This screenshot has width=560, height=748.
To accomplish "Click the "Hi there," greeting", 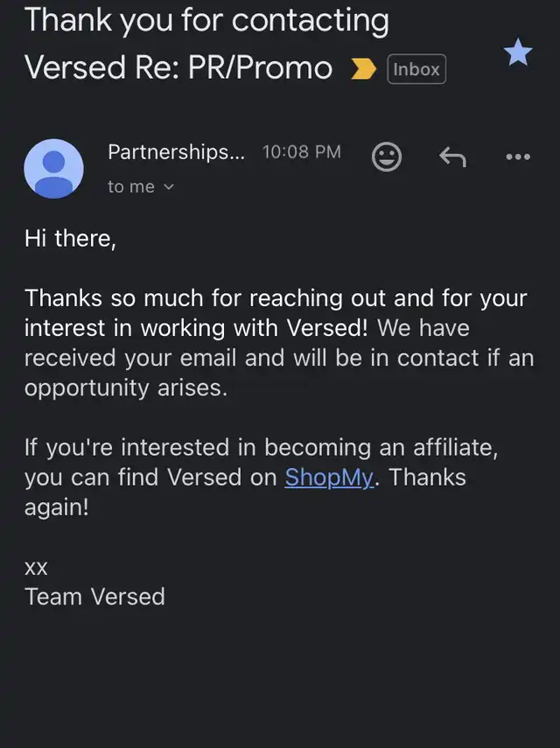I will (x=70, y=239).
